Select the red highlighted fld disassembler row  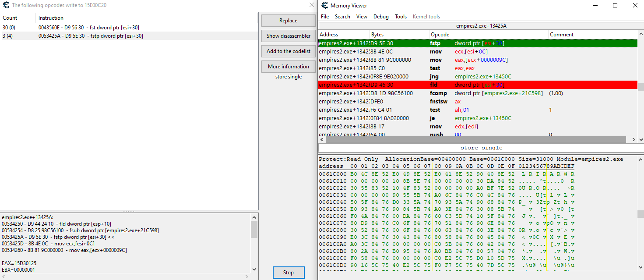pyautogui.click(x=478, y=85)
